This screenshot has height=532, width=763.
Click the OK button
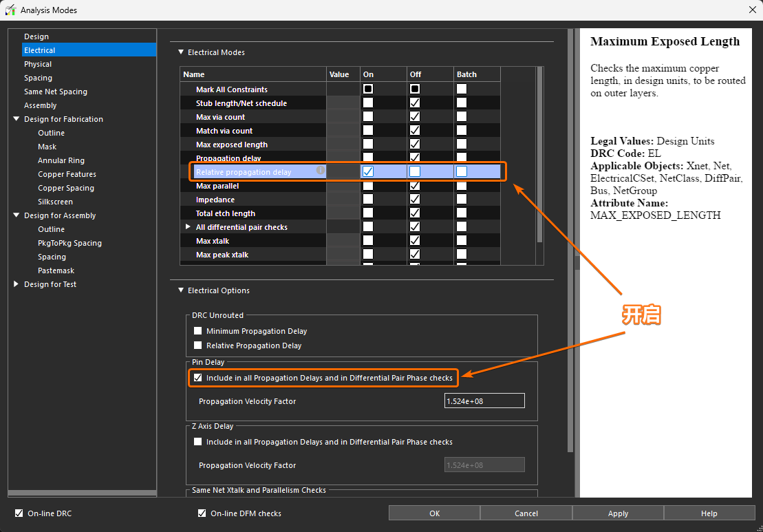click(x=434, y=513)
